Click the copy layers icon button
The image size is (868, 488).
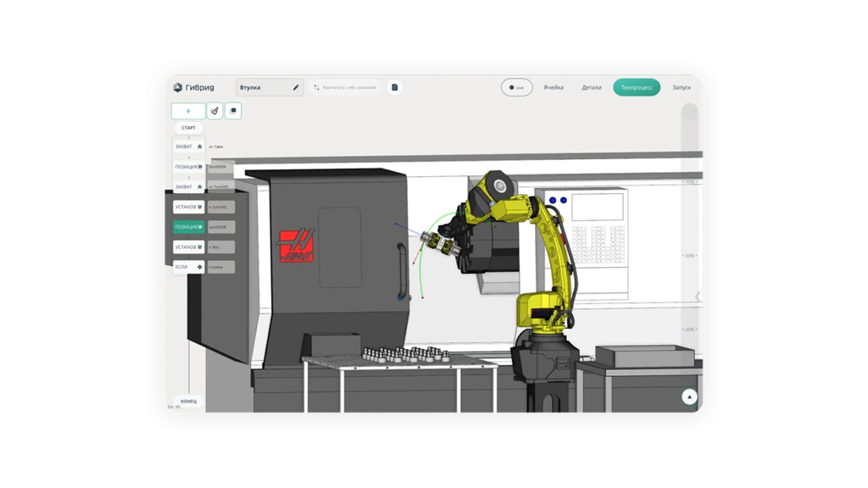pos(233,111)
